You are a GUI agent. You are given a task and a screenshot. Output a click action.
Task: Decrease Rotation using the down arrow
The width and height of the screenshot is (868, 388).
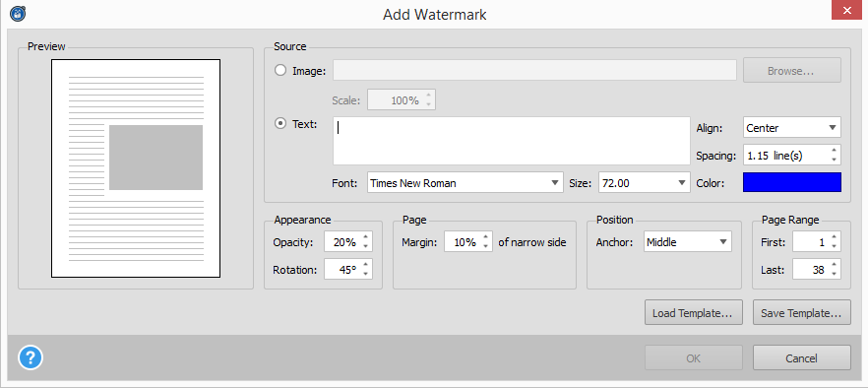365,275
